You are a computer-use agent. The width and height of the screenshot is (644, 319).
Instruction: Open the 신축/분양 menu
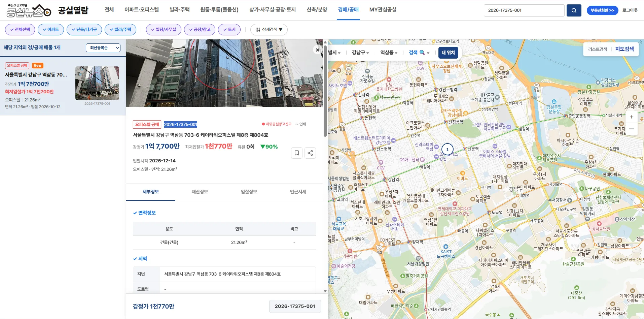coord(317,9)
